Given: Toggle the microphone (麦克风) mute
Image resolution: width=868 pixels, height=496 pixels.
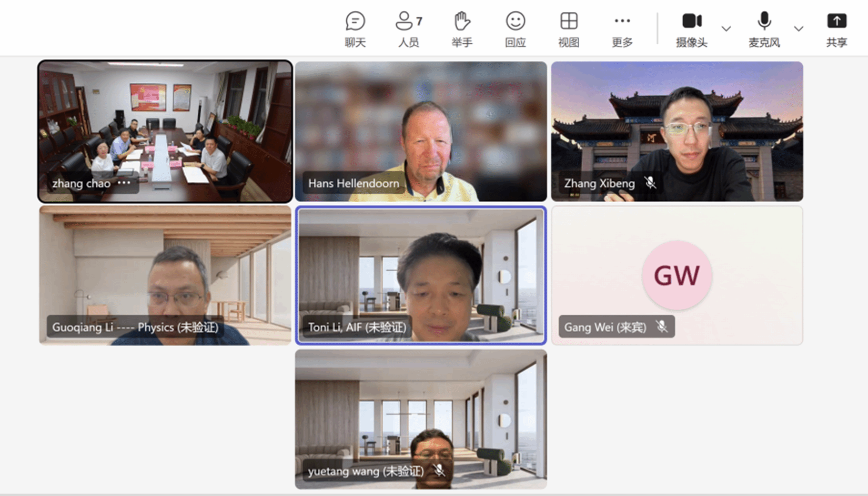Looking at the screenshot, I should point(764,29).
